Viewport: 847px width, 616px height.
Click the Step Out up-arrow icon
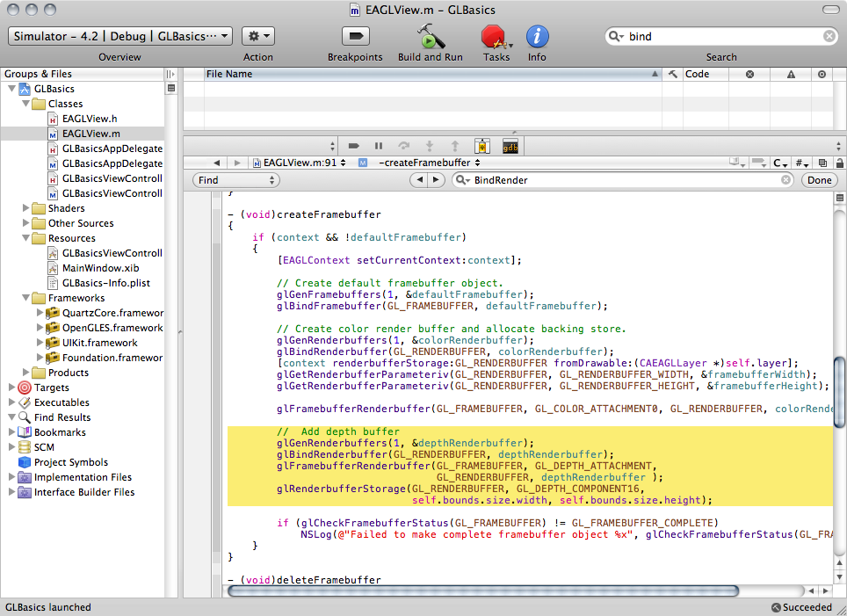pos(455,146)
